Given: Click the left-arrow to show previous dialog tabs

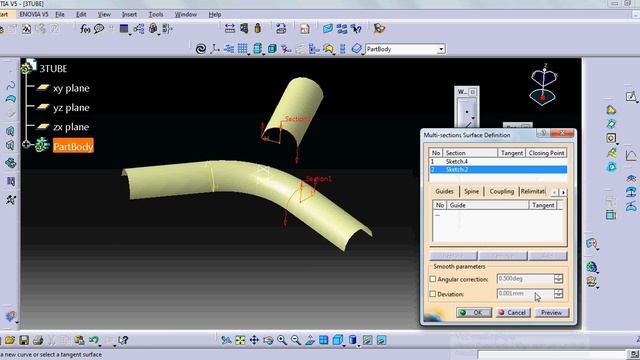Looking at the screenshot, I should (555, 192).
